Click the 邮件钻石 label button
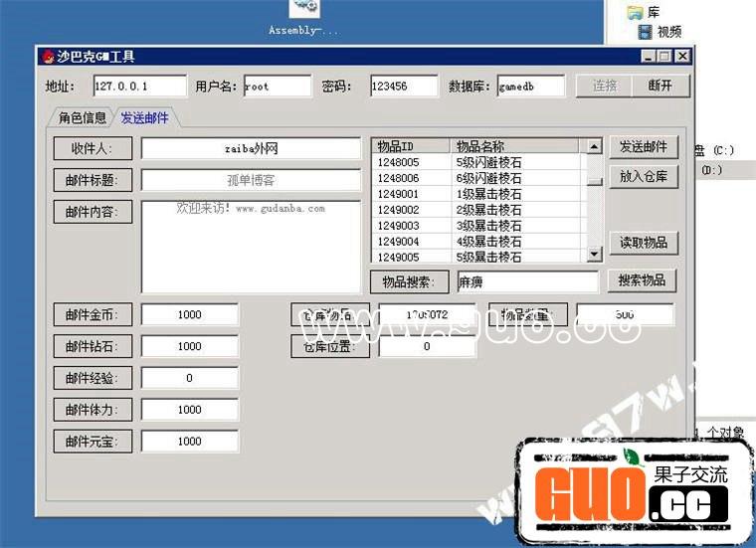This screenshot has width=756, height=548. 93,346
